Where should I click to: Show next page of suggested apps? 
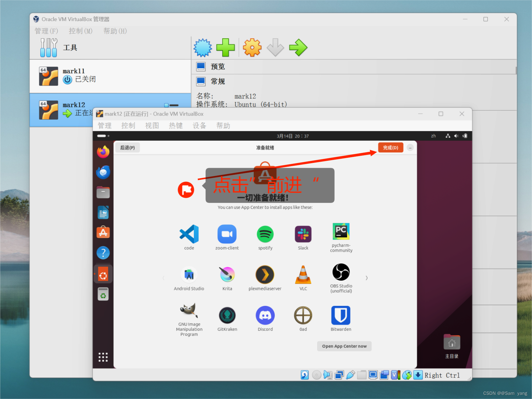tap(367, 278)
